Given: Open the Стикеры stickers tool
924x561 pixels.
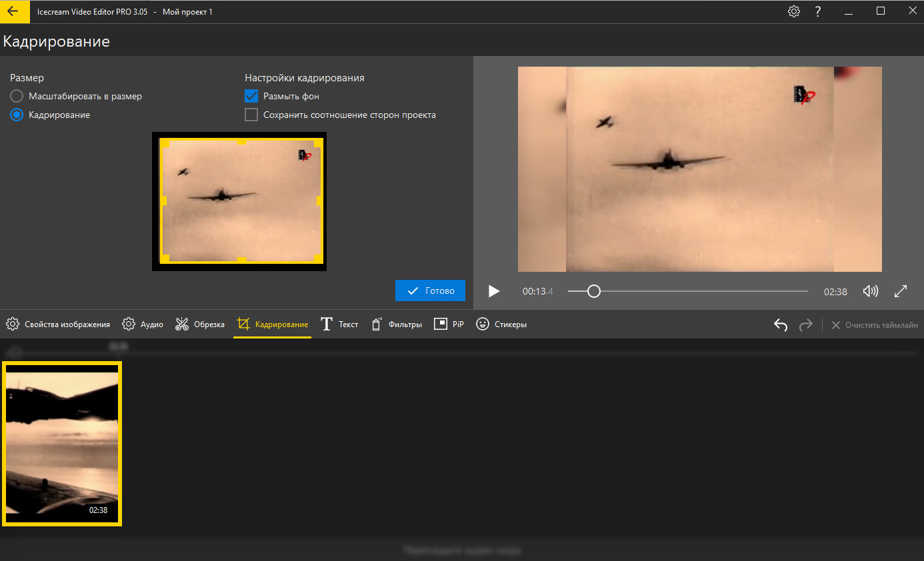Looking at the screenshot, I should tap(501, 324).
